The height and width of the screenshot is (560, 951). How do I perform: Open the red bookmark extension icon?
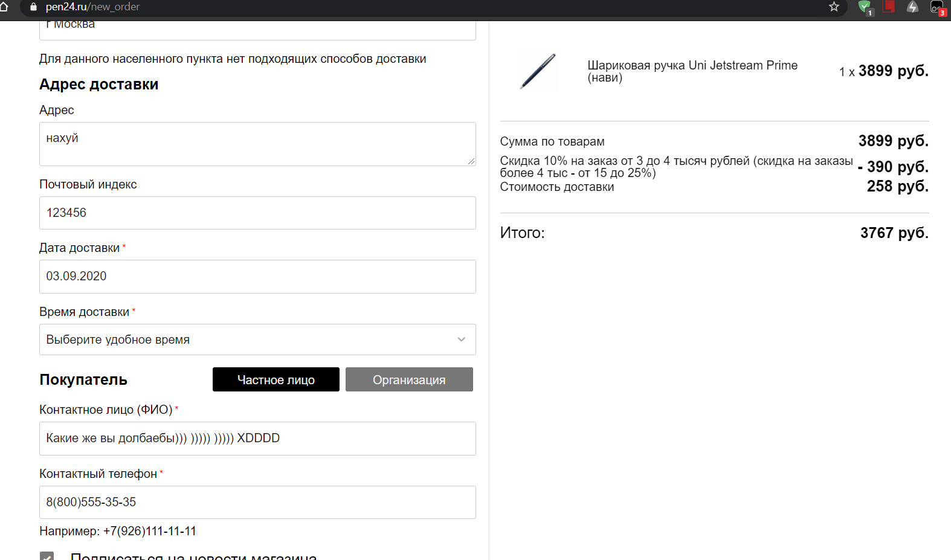coord(889,7)
